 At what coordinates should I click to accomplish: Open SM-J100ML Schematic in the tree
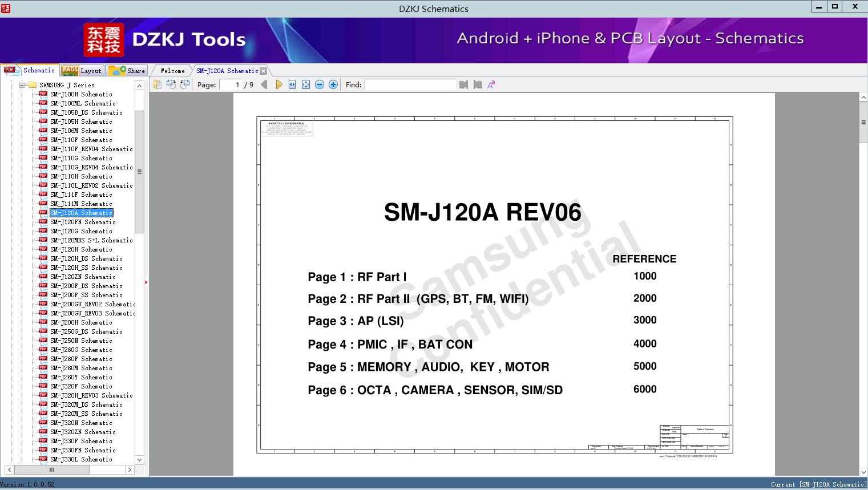coord(83,103)
